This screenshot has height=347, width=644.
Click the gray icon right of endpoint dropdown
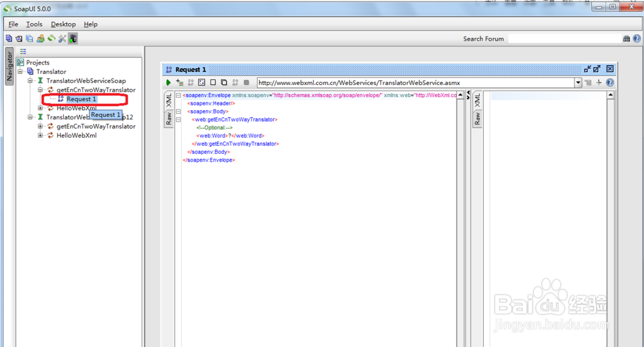pos(588,82)
